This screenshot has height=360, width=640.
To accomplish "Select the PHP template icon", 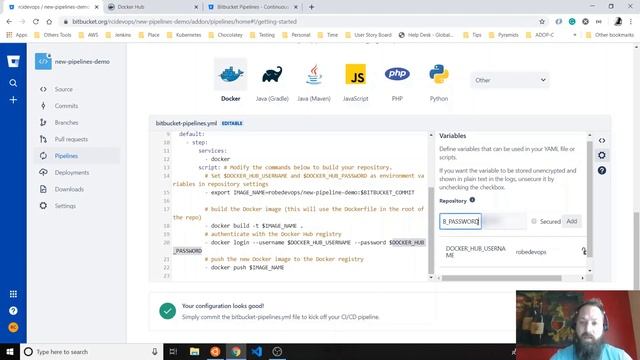I will pos(397,74).
